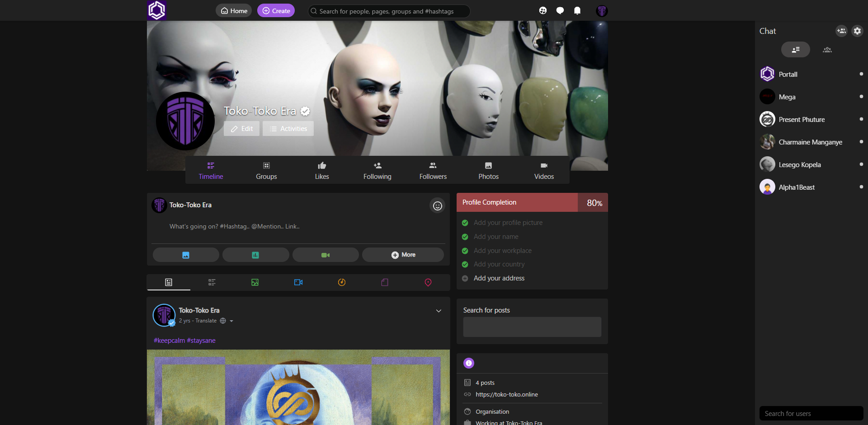Click the Edit profile button
This screenshot has width=868, height=425.
tap(242, 129)
